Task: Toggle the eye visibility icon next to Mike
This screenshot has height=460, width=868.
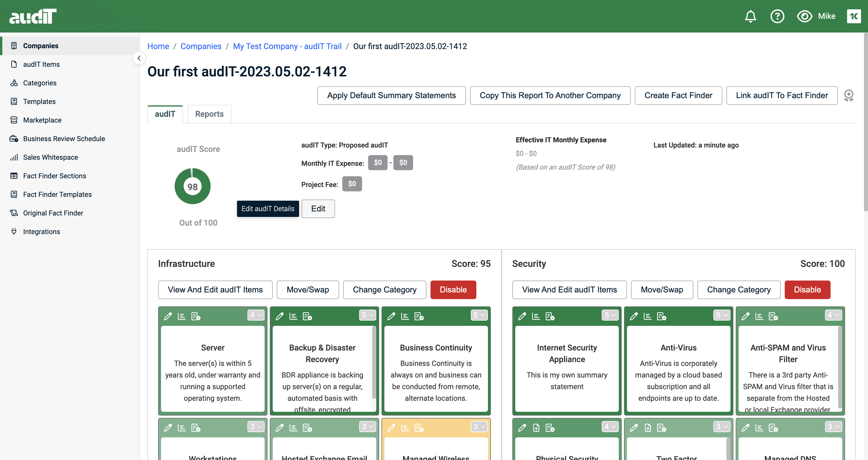Action: (804, 16)
